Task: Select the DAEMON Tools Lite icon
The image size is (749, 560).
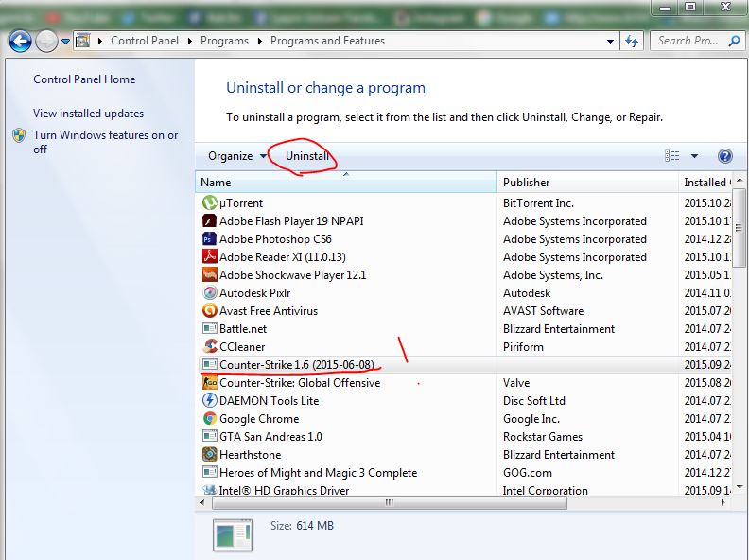Action: point(209,400)
